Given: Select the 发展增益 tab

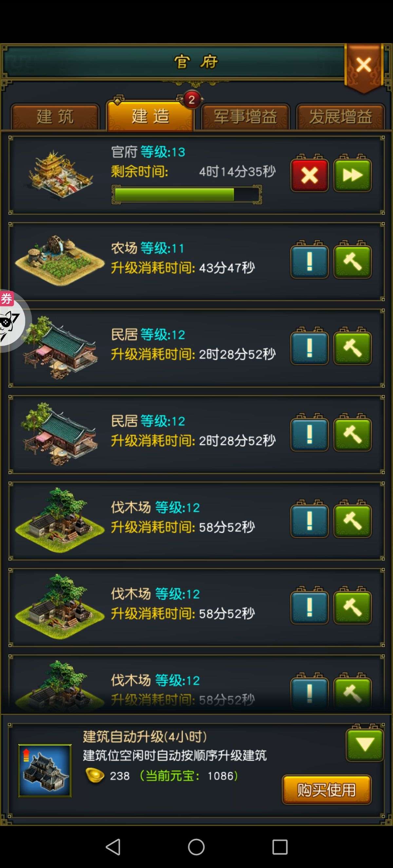Looking at the screenshot, I should (x=340, y=117).
